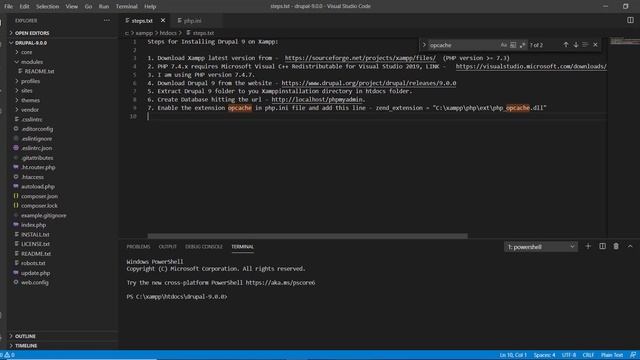
Task: Open .htaccess file
Action: point(32,177)
